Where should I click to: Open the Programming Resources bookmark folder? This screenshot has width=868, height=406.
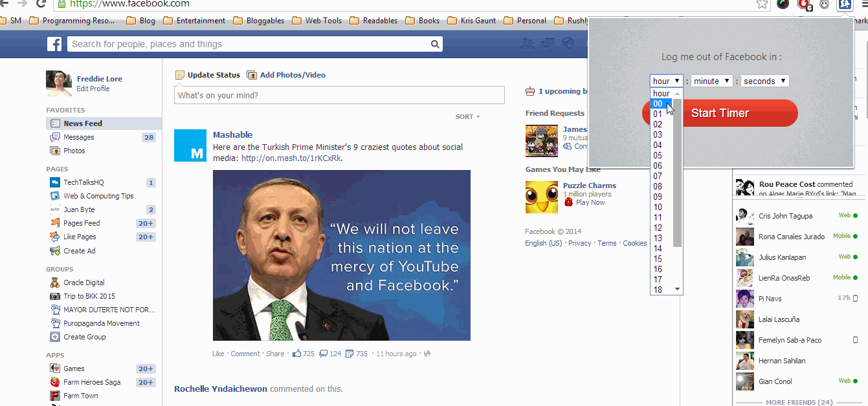[x=72, y=21]
